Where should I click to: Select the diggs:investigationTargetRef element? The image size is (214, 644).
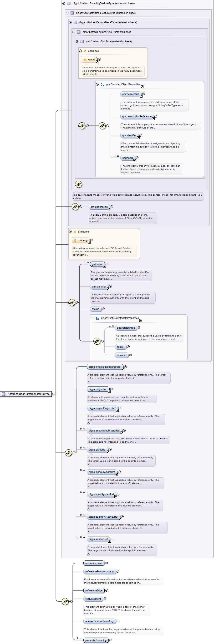105,367
